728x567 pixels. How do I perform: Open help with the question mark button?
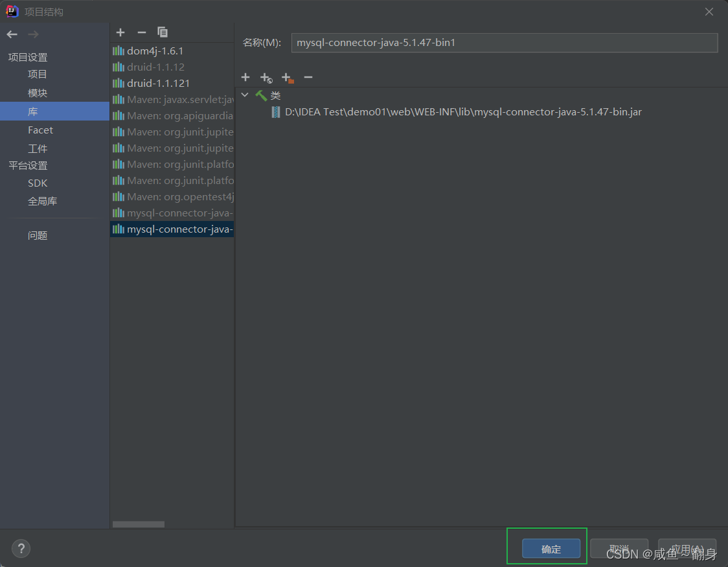21,548
